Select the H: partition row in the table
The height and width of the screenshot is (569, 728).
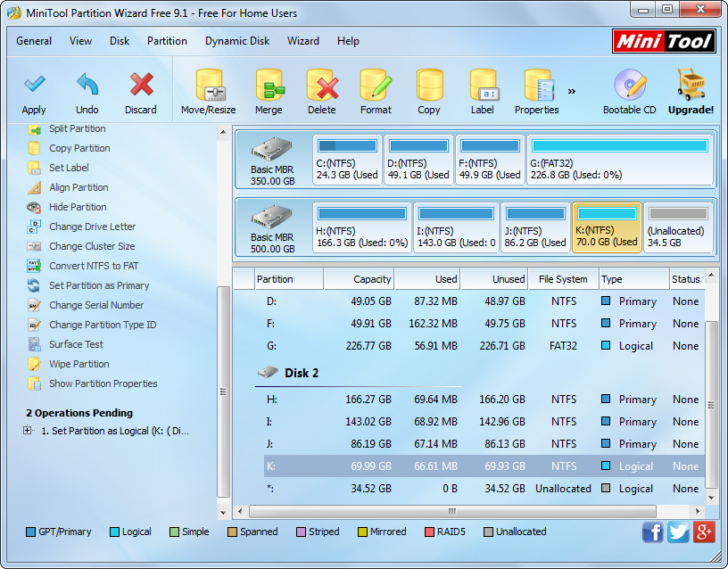464,400
